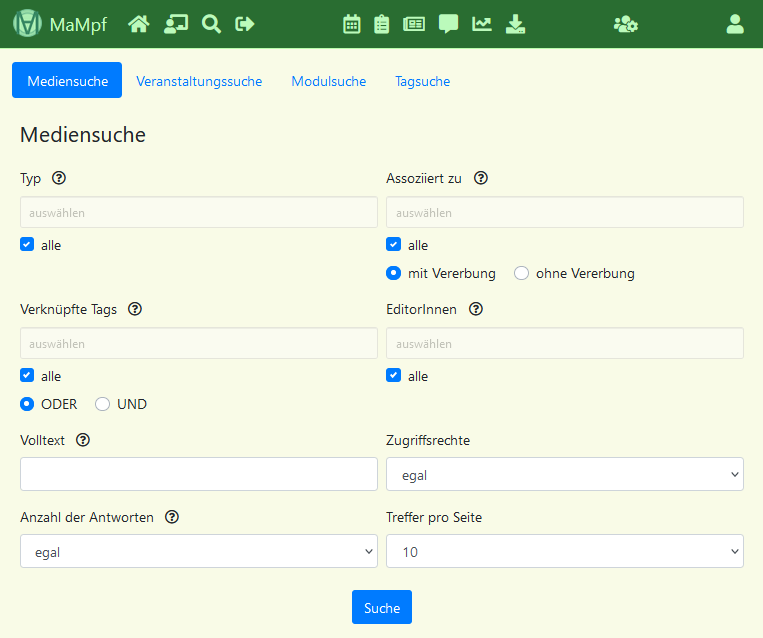The height and width of the screenshot is (638, 763).
Task: Switch to the Tagsuche tab
Action: coord(422,81)
